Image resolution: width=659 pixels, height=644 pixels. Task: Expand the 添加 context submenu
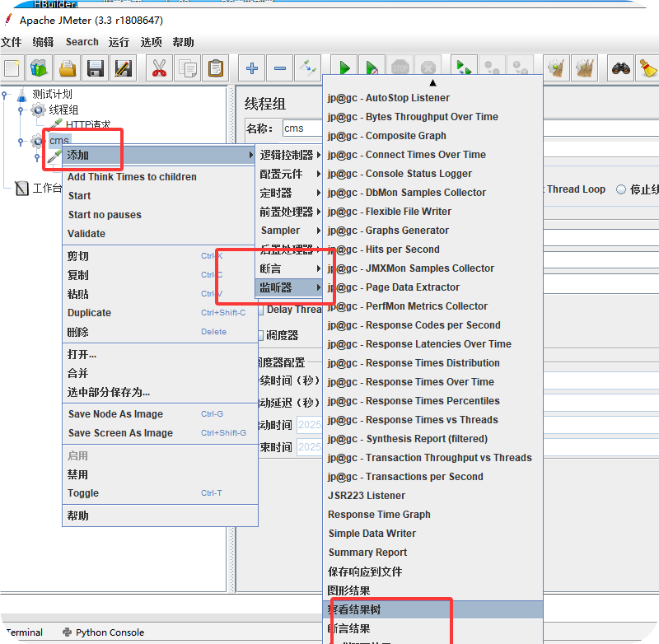click(x=159, y=155)
